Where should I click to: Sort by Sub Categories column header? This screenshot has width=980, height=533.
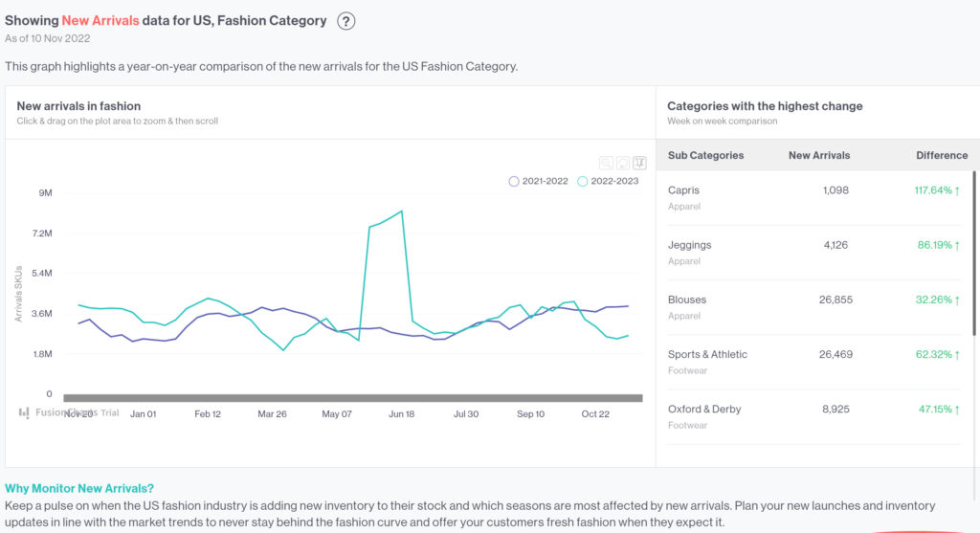pyautogui.click(x=705, y=155)
